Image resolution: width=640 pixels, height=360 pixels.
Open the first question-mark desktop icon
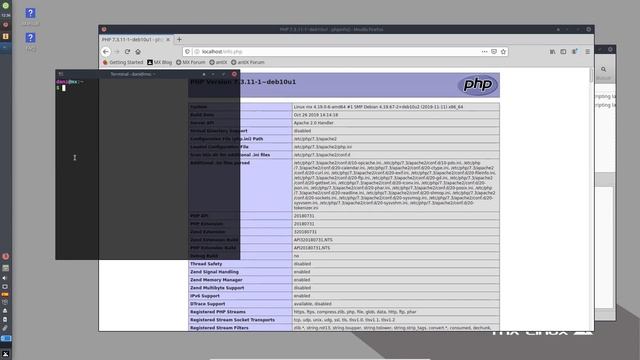(x=30, y=13)
